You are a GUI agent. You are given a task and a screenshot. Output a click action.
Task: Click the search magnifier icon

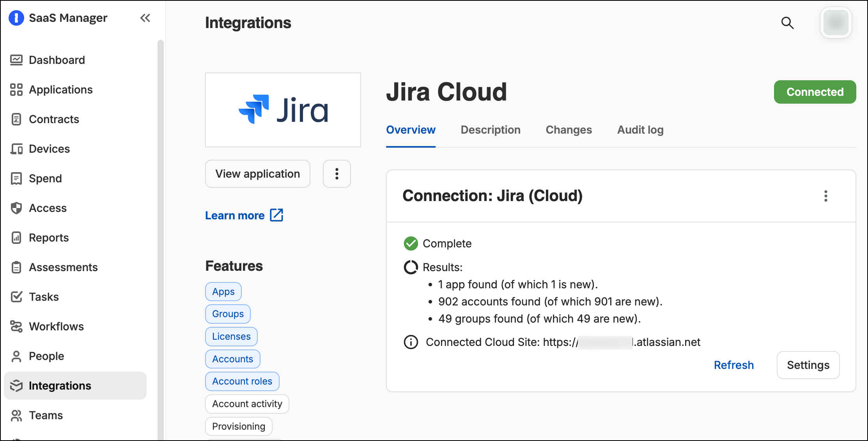coord(787,23)
